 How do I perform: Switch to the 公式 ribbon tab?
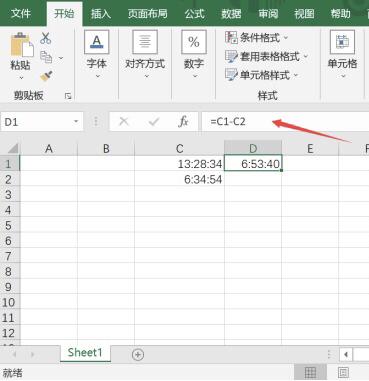click(x=194, y=14)
